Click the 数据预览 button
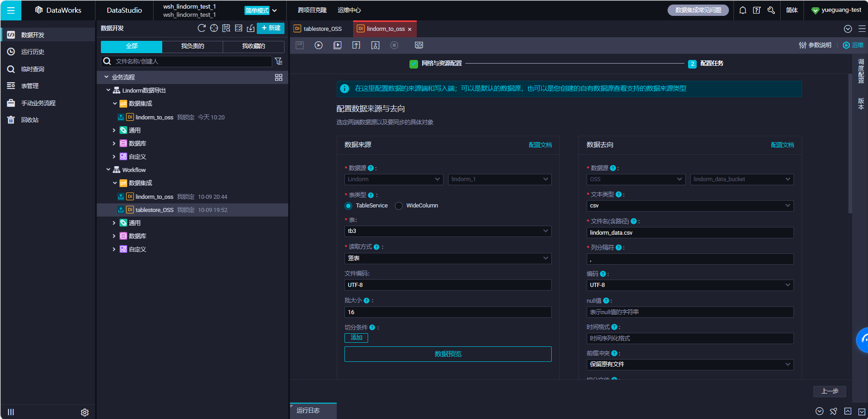Image resolution: width=868 pixels, height=419 pixels. coord(448,354)
